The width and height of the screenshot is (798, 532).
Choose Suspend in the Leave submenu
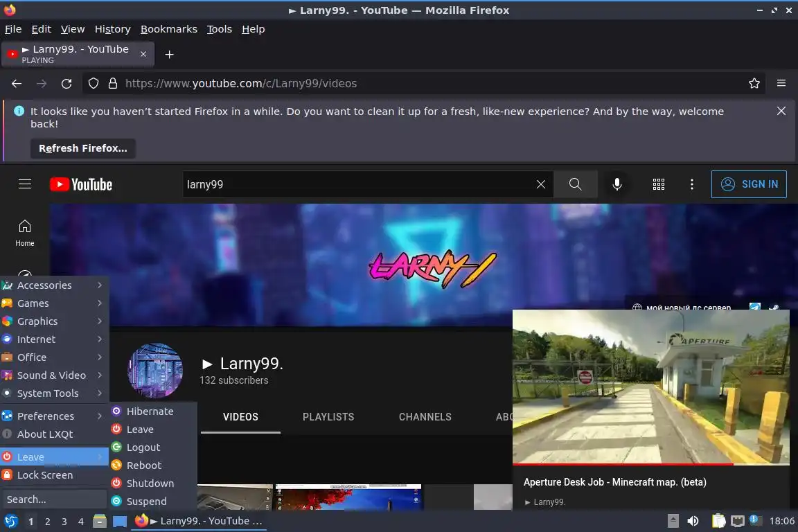click(152, 502)
